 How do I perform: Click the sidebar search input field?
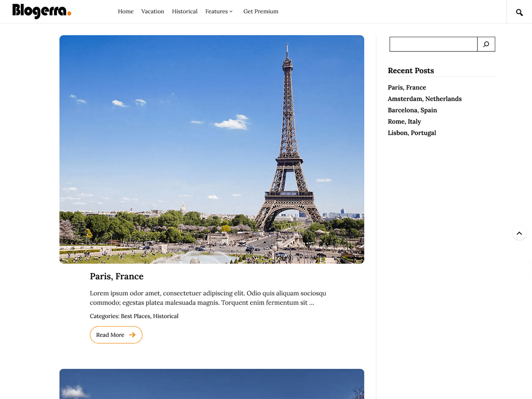tap(434, 44)
